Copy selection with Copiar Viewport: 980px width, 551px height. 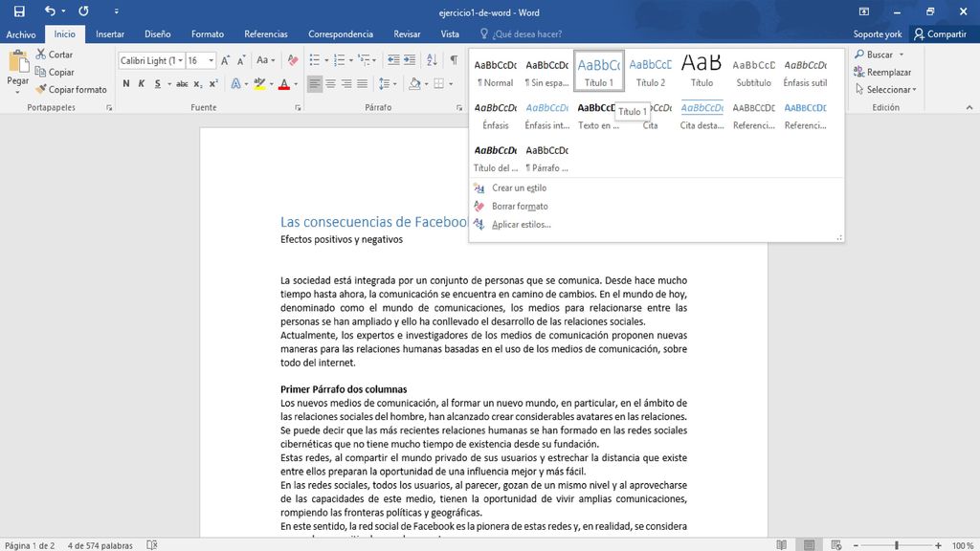pyautogui.click(x=55, y=72)
